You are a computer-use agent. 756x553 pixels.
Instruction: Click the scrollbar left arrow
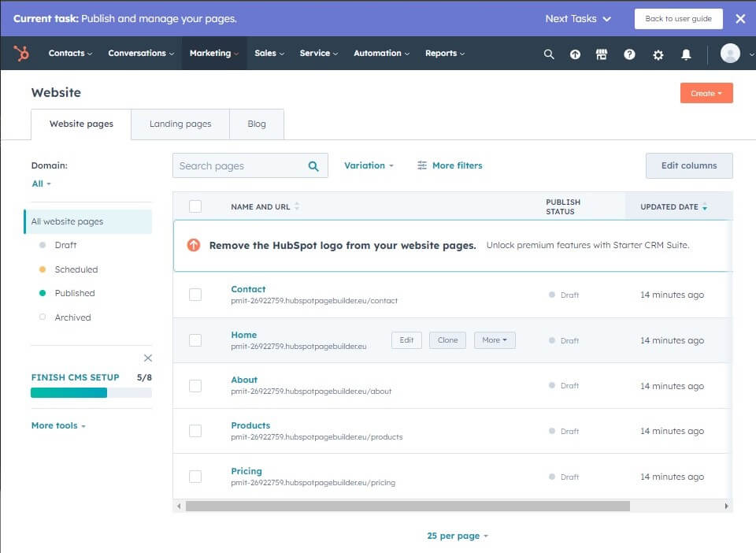point(179,507)
